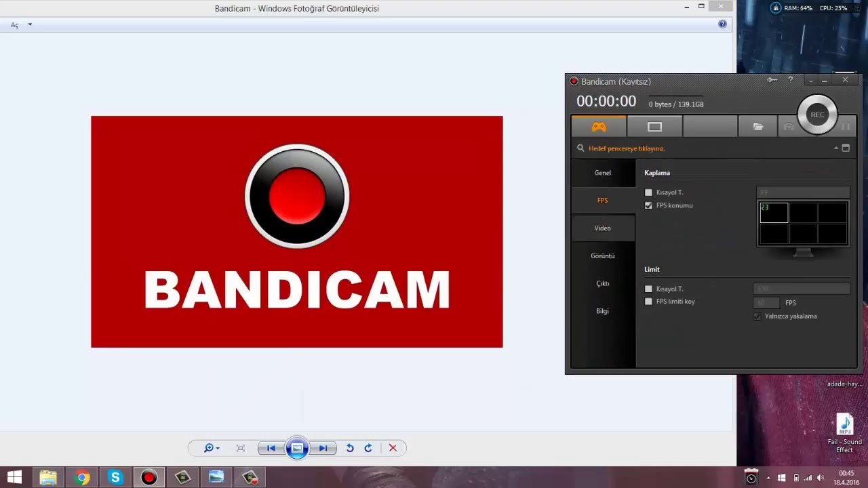The height and width of the screenshot is (488, 868).
Task: Open the Windows Start button
Action: (x=14, y=477)
